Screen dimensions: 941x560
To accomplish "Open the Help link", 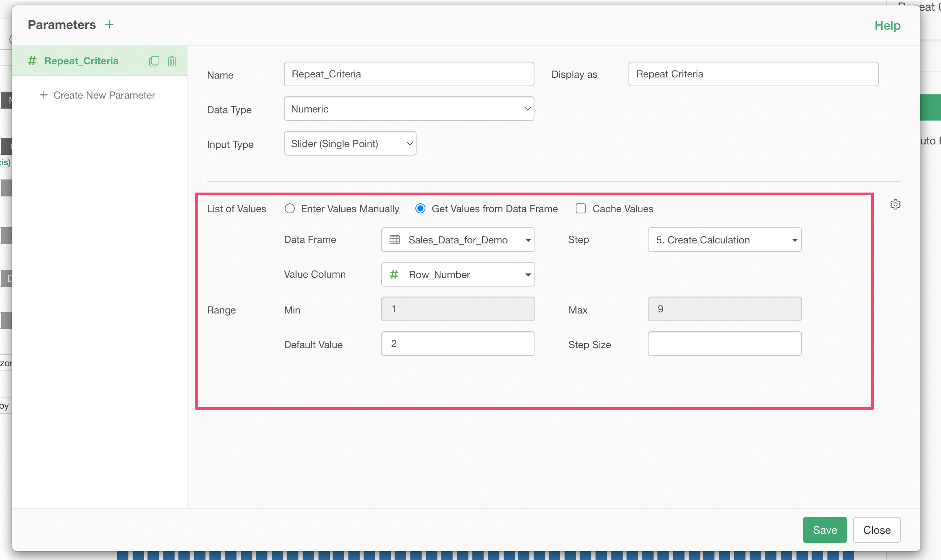I will [x=887, y=25].
